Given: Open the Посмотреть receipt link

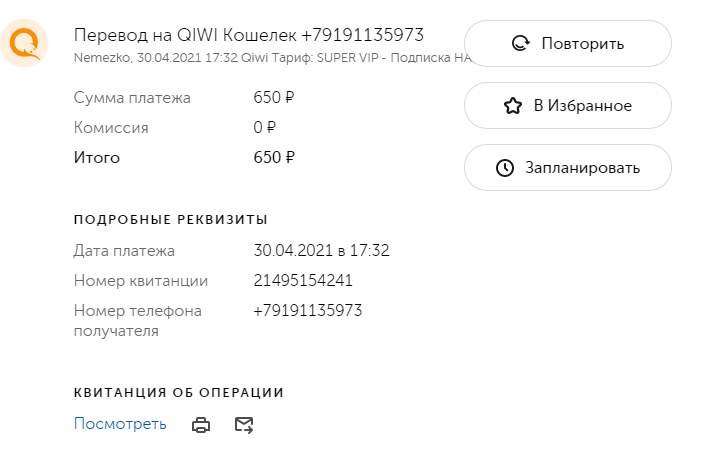Looking at the screenshot, I should [120, 424].
